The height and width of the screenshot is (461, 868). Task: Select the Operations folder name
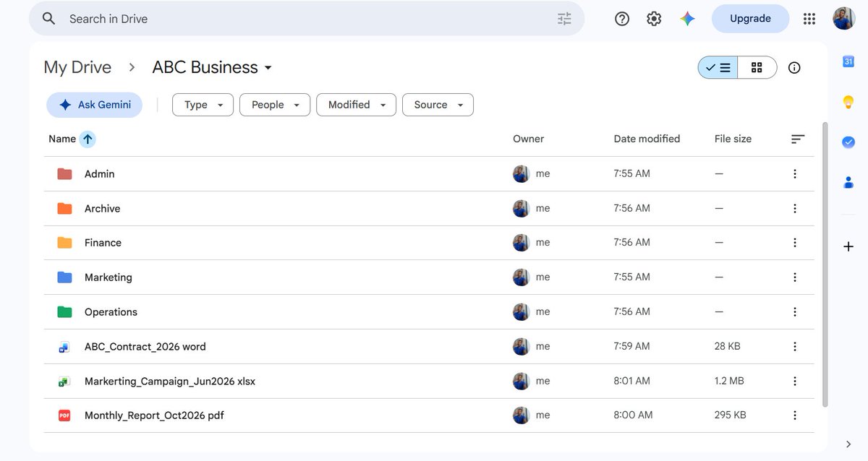pyautogui.click(x=111, y=312)
